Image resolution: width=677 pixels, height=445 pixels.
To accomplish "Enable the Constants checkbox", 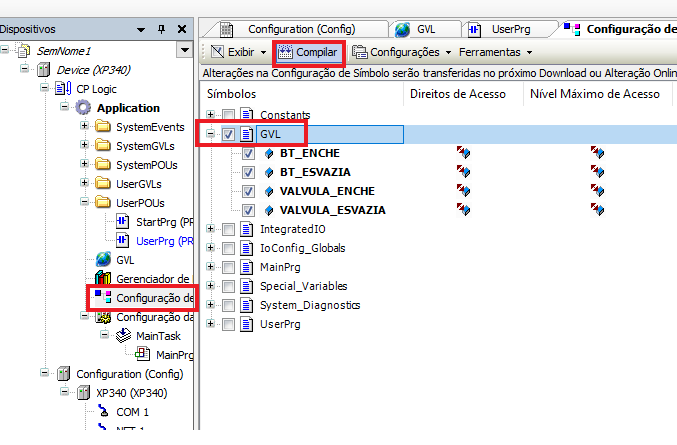I will click(x=229, y=115).
